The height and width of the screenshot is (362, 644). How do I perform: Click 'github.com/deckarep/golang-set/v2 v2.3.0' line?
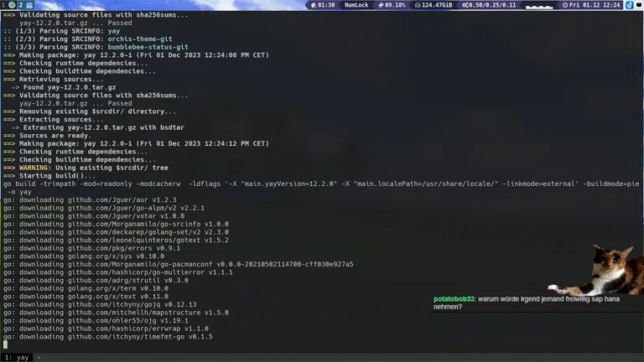(117, 232)
